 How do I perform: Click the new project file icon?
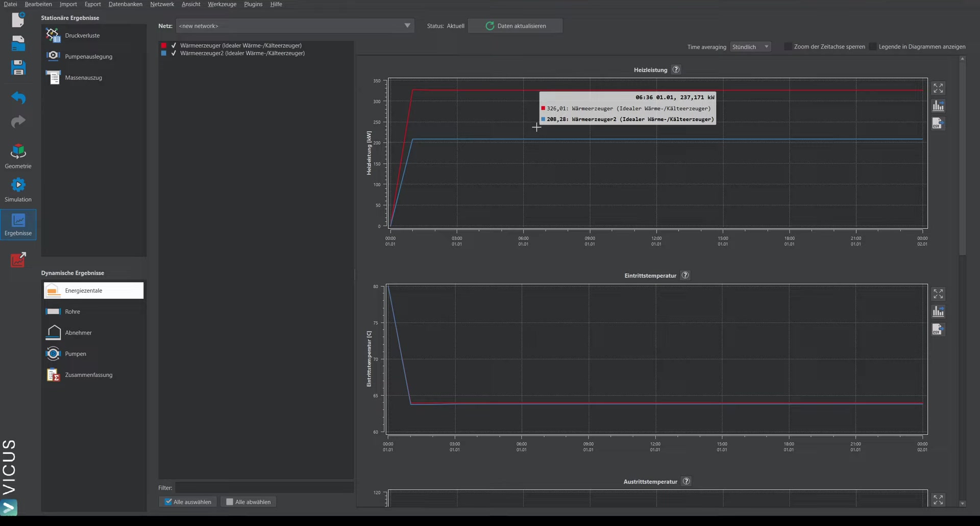(18, 19)
